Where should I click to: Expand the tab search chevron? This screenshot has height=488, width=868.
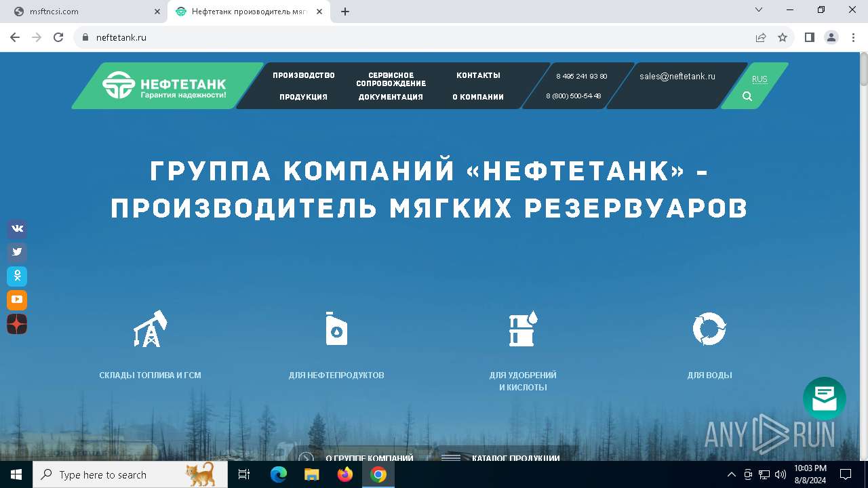pos(759,10)
